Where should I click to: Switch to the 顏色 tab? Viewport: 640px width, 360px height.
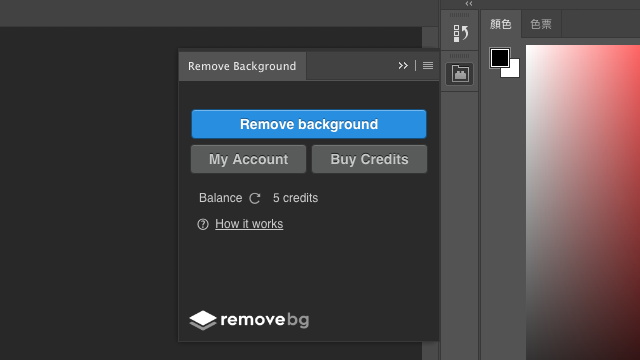click(x=501, y=24)
